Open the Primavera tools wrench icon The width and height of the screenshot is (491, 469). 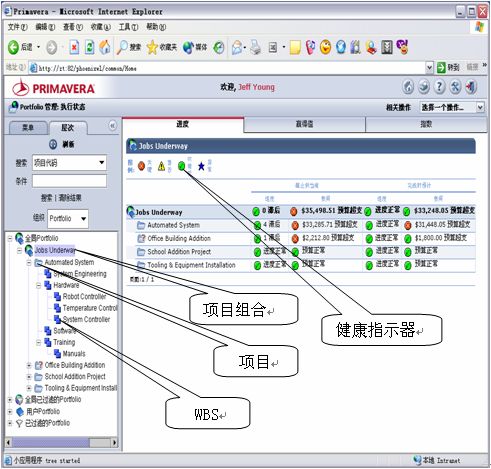455,87
